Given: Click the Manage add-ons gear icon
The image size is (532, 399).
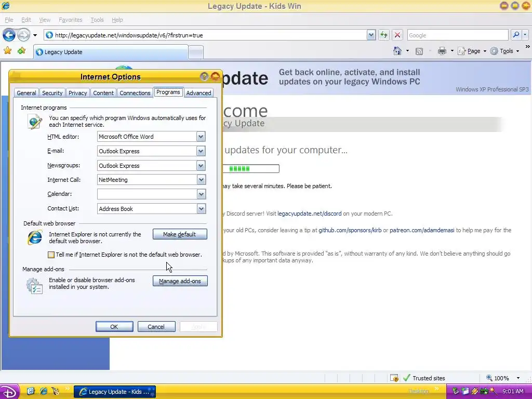Looking at the screenshot, I should pos(34,285).
